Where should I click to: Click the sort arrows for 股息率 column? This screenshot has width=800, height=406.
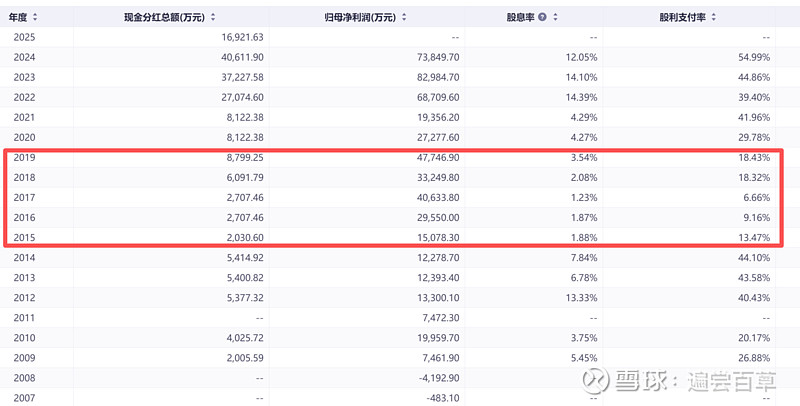click(x=553, y=18)
